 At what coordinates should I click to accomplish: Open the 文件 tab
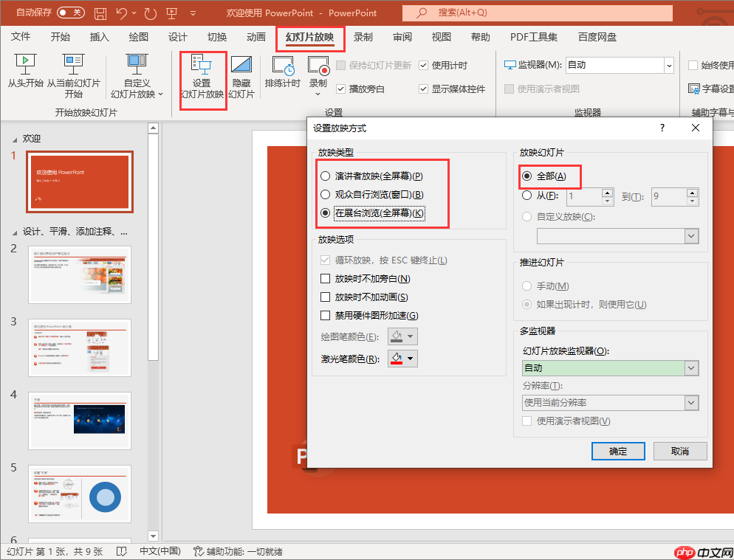[x=21, y=37]
